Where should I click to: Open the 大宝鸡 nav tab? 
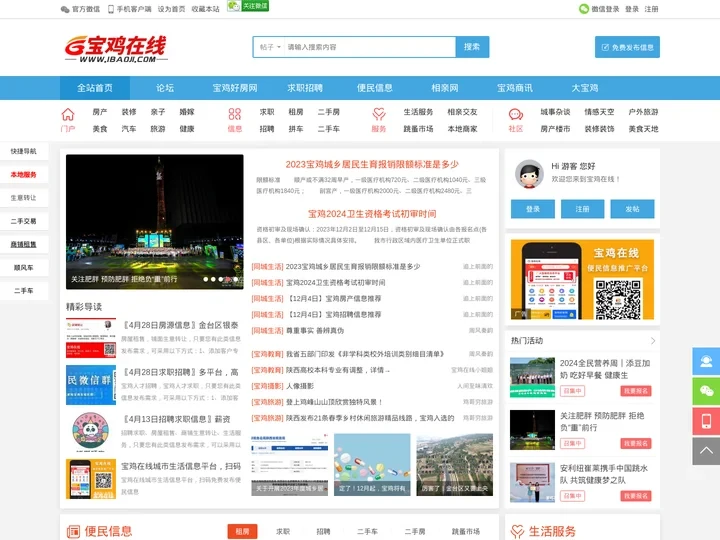point(585,88)
